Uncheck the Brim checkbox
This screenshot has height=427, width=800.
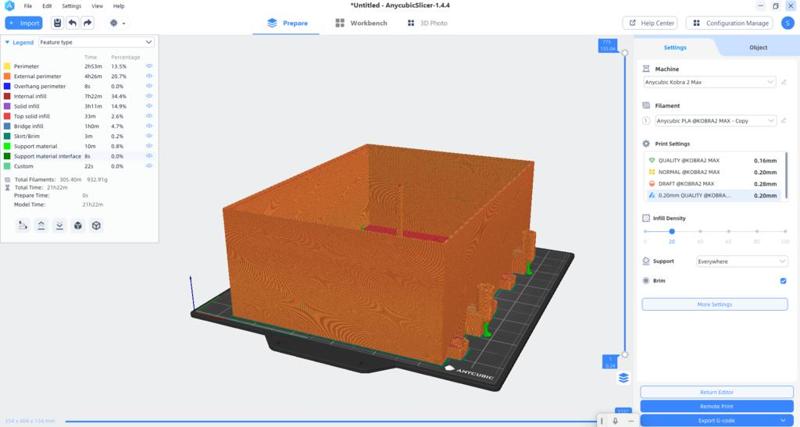point(783,281)
